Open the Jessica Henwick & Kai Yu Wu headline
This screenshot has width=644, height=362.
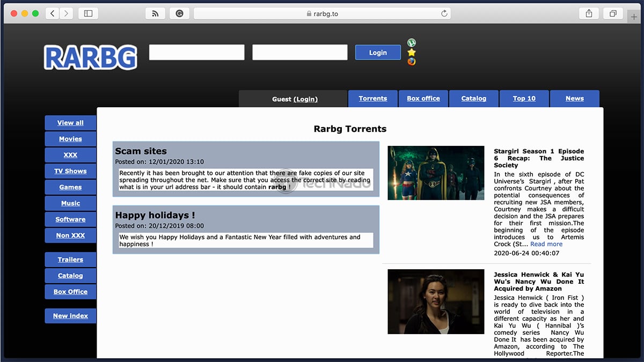click(x=539, y=282)
